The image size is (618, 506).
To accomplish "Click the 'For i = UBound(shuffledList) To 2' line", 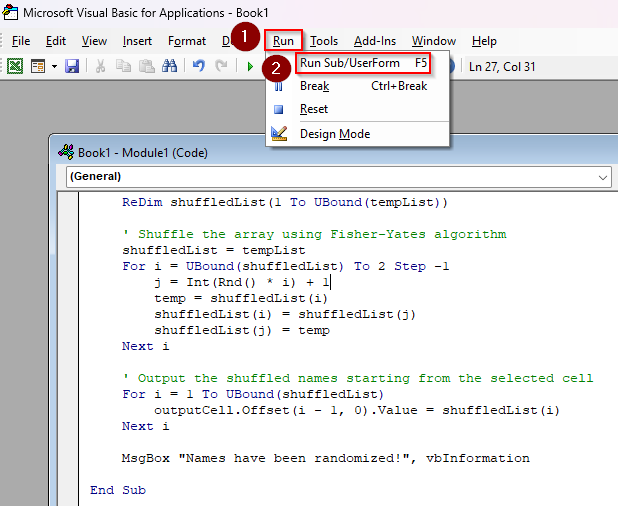I will click(286, 266).
